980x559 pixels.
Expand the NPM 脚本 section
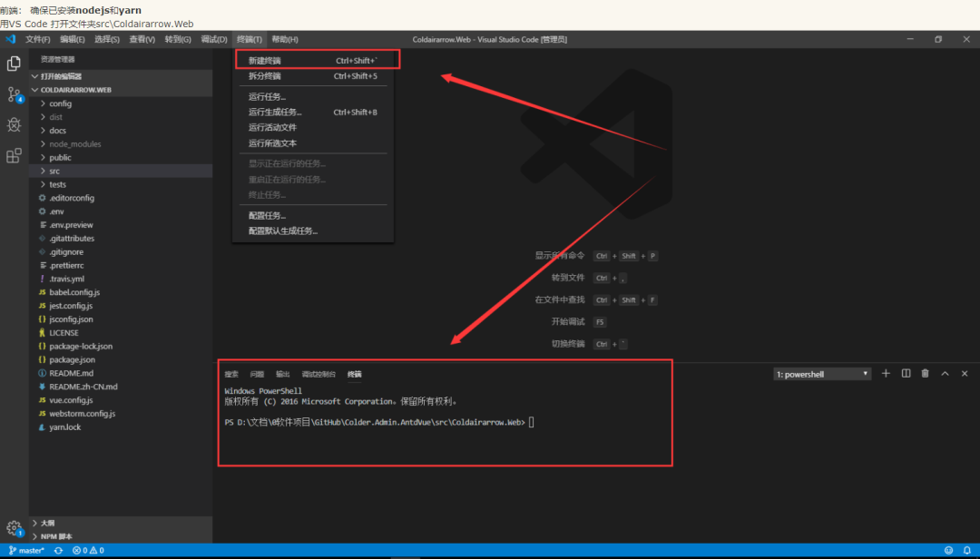[x=121, y=536]
